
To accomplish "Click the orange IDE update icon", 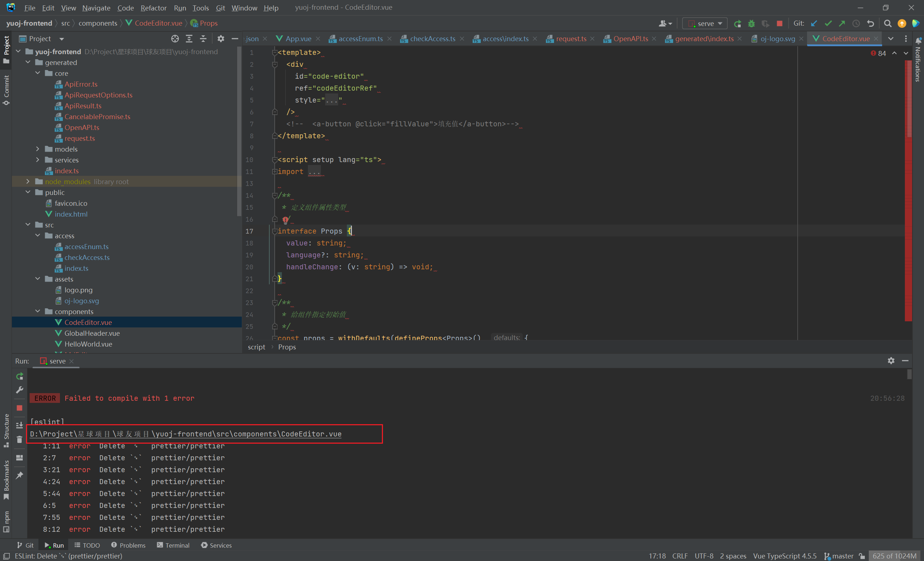I will point(902,23).
